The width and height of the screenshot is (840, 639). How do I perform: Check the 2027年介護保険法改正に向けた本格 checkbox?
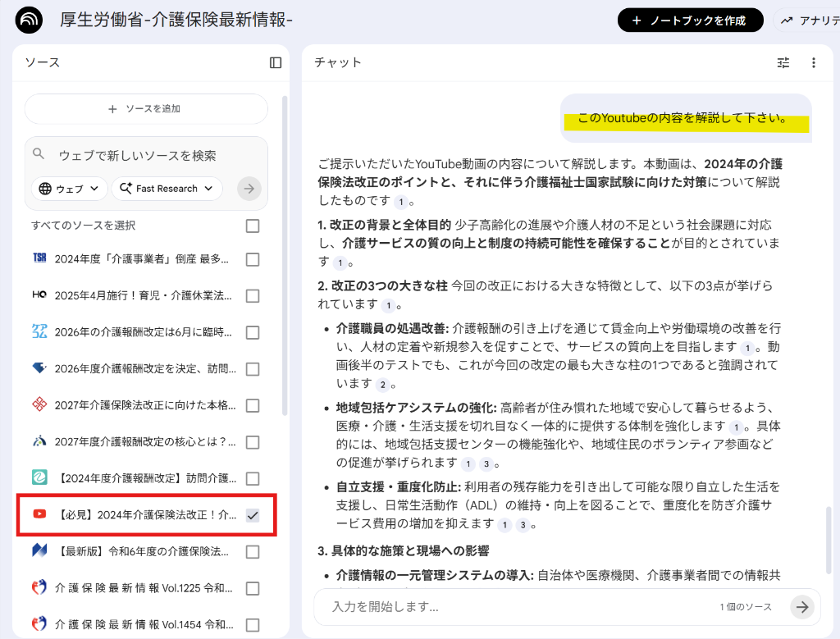(253, 405)
